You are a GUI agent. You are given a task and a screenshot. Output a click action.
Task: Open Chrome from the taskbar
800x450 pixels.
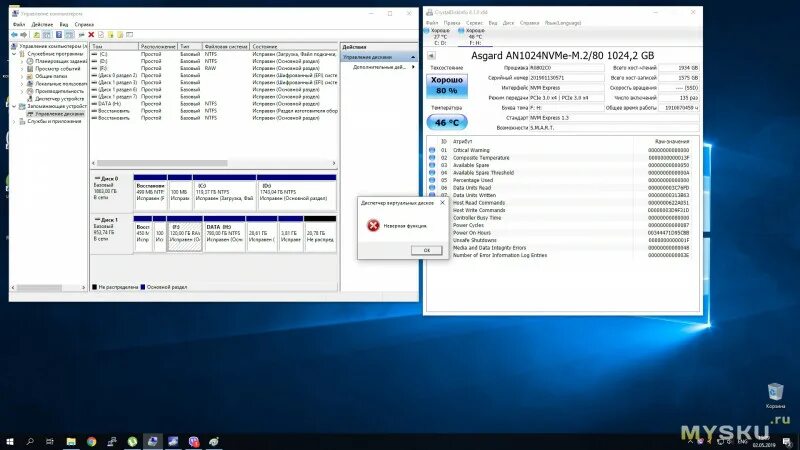(x=91, y=442)
